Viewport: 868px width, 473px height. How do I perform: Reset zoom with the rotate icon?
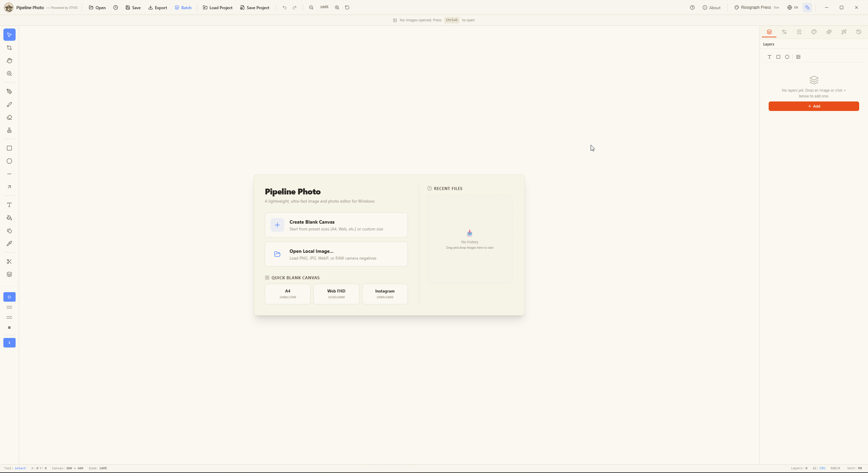pyautogui.click(x=347, y=7)
